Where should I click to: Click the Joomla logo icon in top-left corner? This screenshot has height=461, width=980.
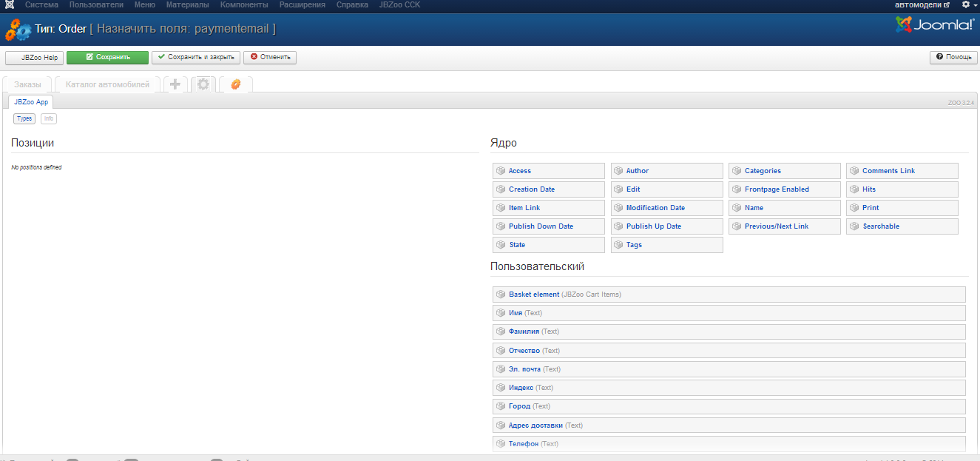pos(9,4)
